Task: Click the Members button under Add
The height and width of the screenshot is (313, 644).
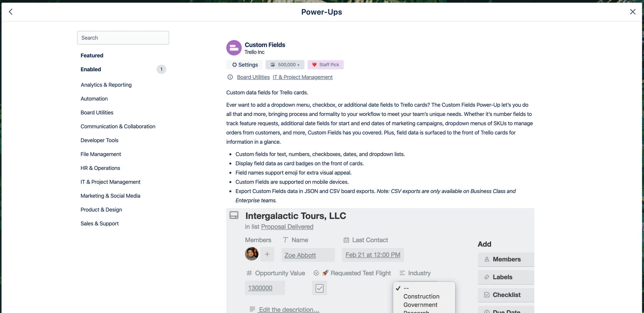Action: (x=506, y=259)
